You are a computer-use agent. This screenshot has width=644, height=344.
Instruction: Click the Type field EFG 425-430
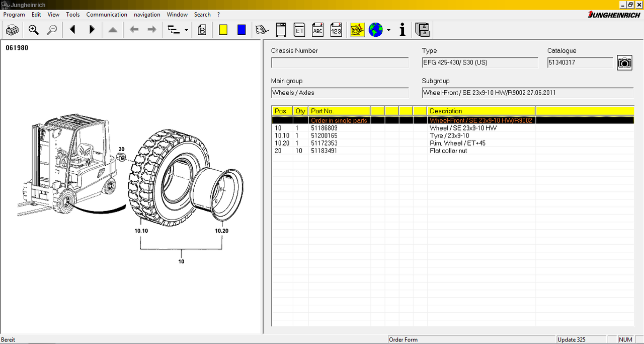(x=480, y=62)
